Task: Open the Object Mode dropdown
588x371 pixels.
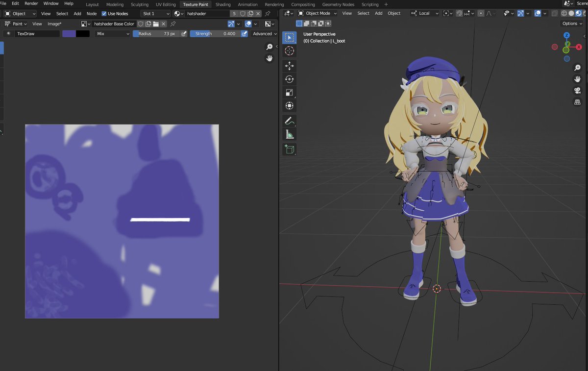Action: click(x=318, y=13)
